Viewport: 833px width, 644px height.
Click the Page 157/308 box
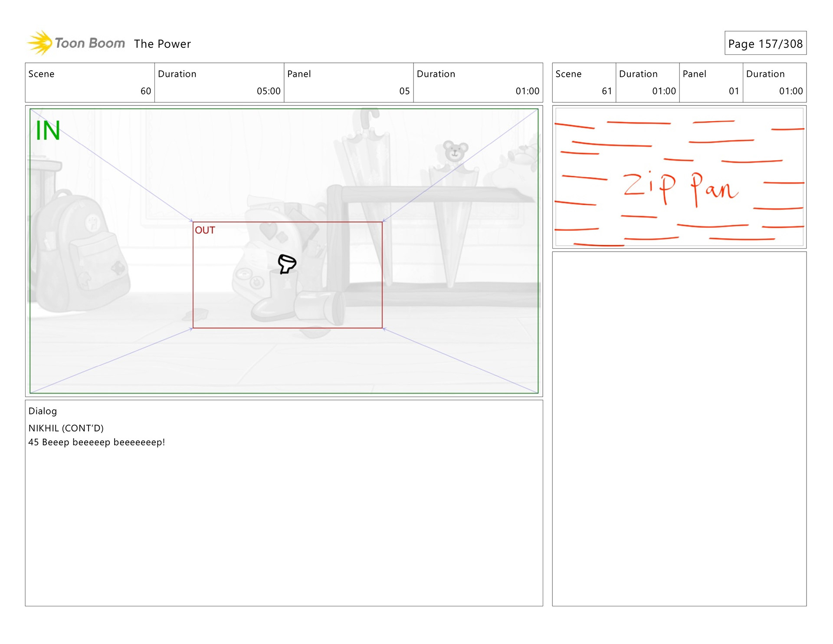(765, 43)
